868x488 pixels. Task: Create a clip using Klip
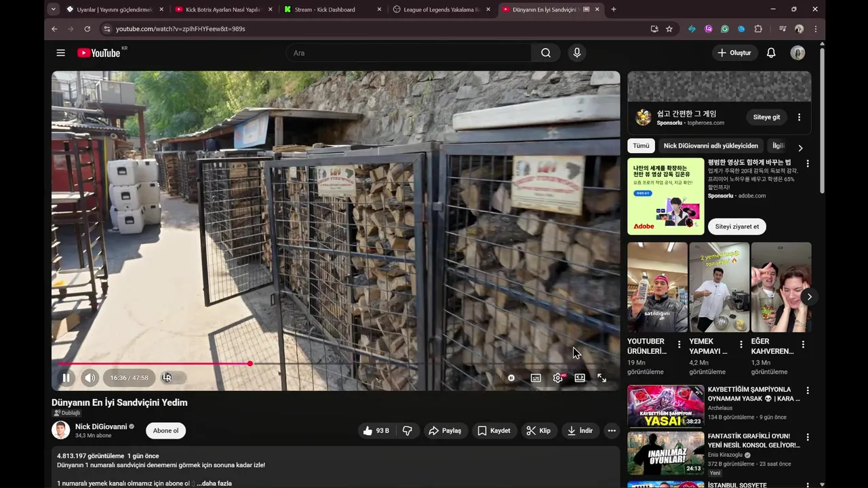(x=538, y=430)
